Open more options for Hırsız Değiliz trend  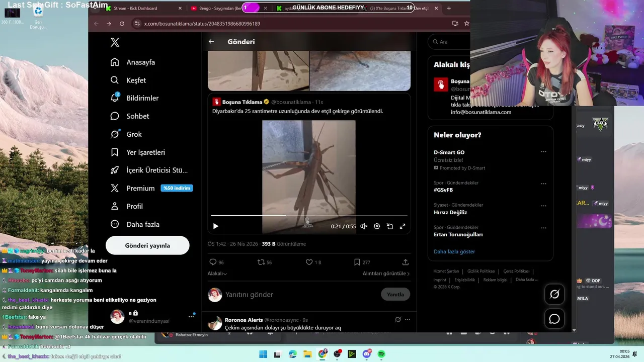click(543, 206)
